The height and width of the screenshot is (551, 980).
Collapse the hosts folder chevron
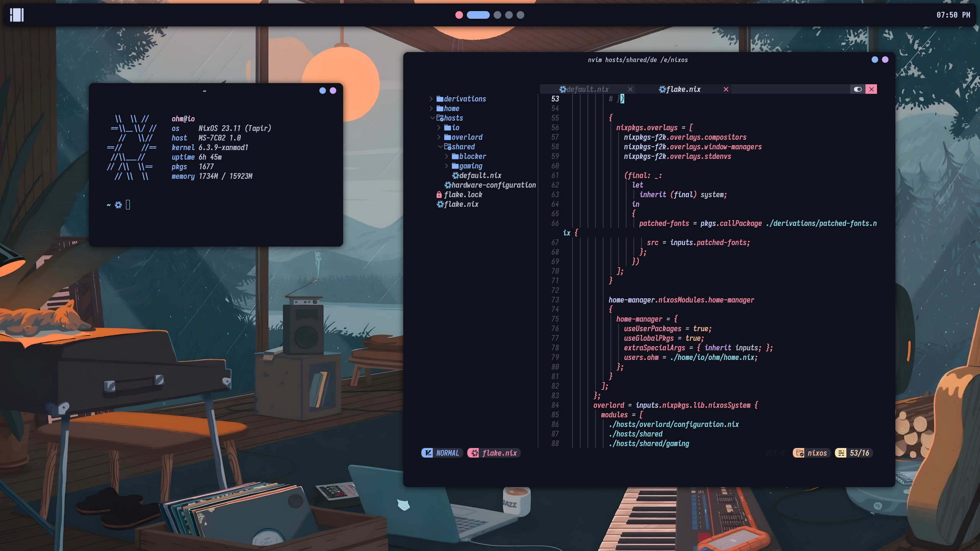point(432,118)
